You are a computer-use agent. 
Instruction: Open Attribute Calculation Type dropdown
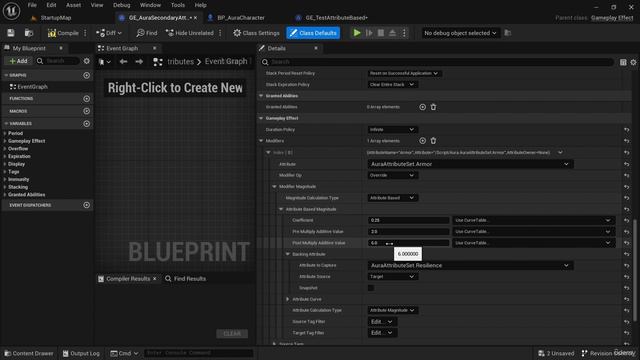tap(392, 311)
